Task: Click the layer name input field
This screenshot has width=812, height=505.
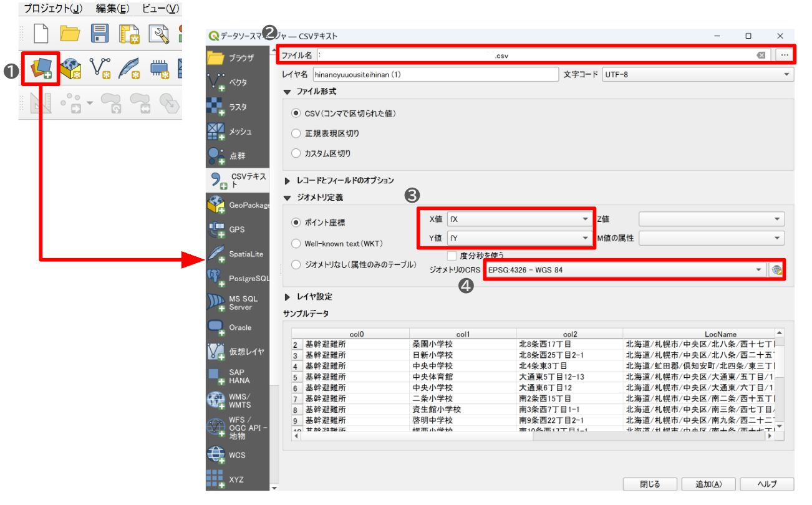Action: tap(435, 75)
